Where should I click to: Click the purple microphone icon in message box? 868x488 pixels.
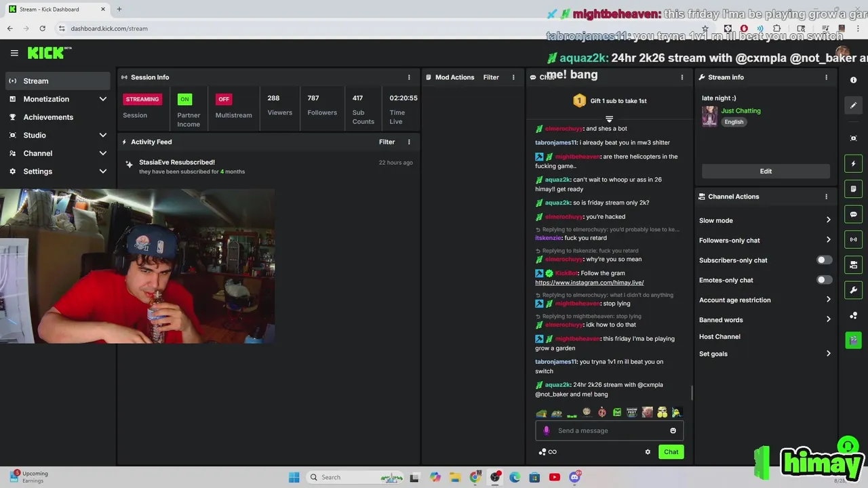point(547,430)
